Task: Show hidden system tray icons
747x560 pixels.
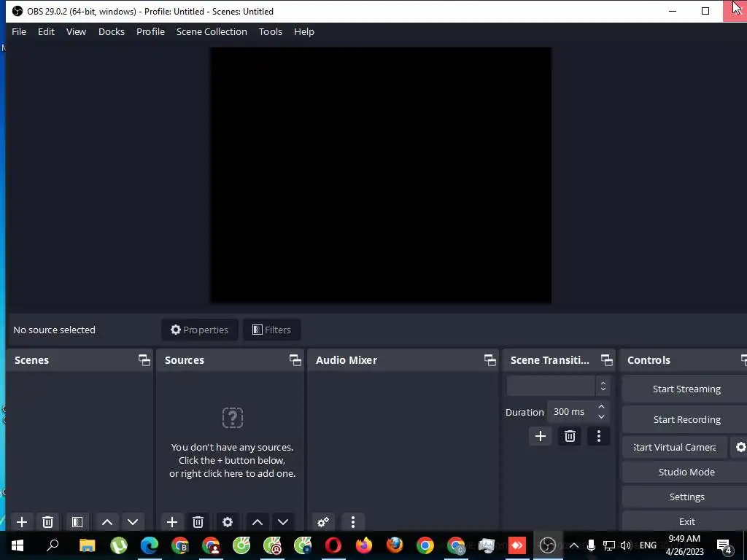Action: 575,545
